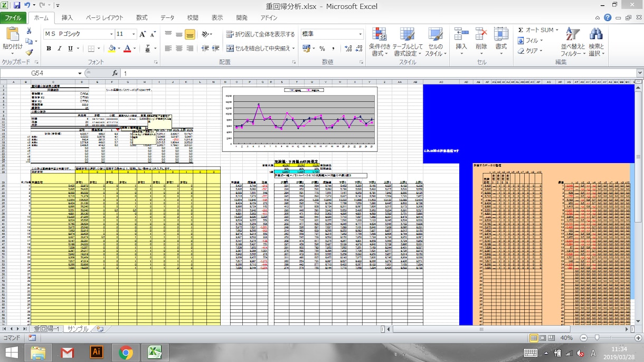Viewport: 644px width, 362px height.
Task: Toggle Italic formatting
Action: click(60, 49)
